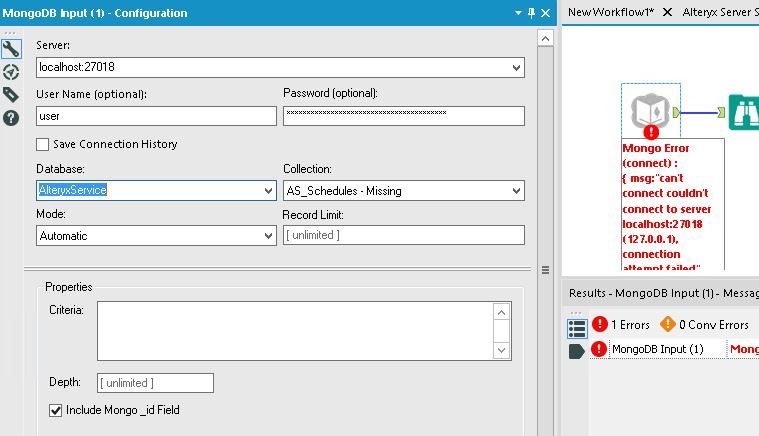The image size is (759, 436).
Task: Click the Mongo Error annotation text
Action: [673, 205]
